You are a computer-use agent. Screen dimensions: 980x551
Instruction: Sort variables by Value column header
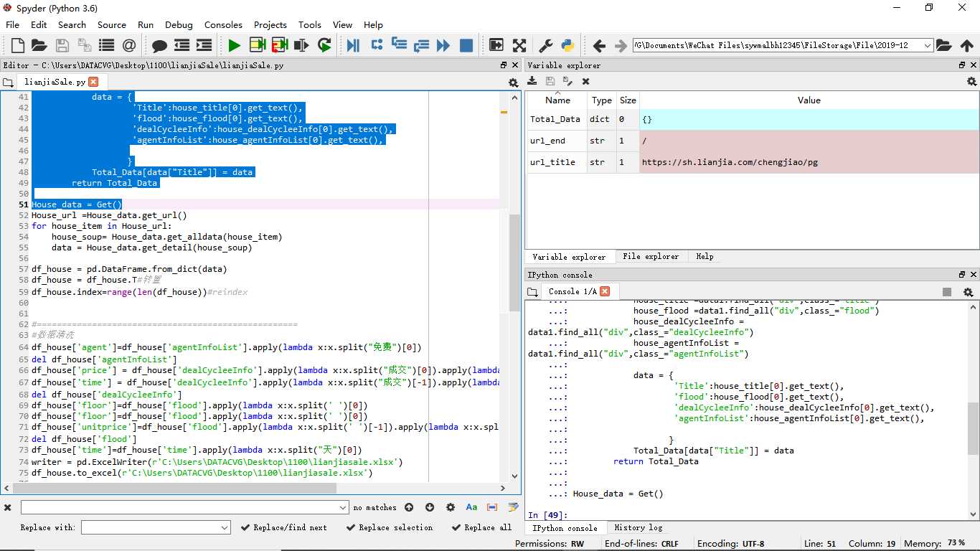click(809, 100)
